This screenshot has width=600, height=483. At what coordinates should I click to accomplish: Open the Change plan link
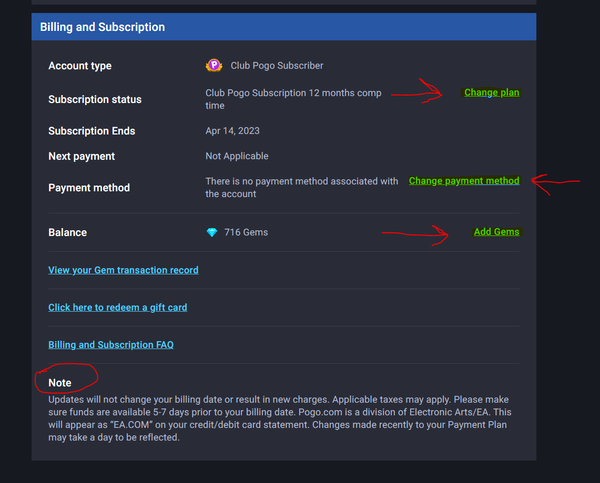tap(491, 93)
